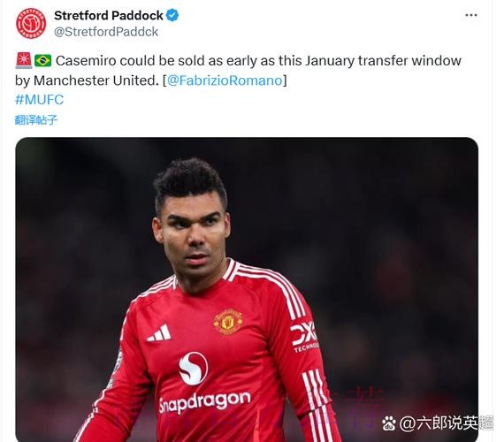
Task: Click the blue verified badge
Action: point(172,15)
